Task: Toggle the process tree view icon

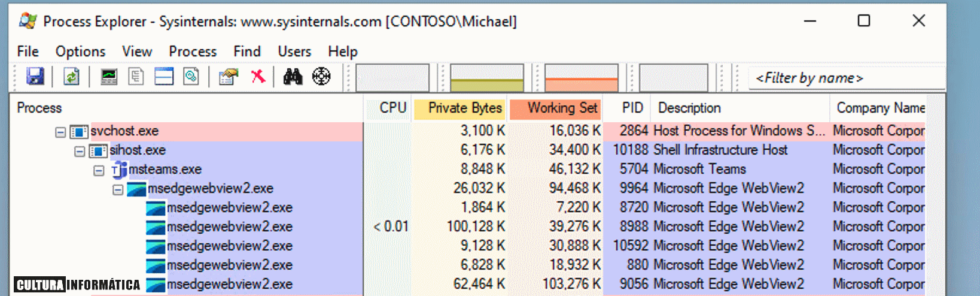Action: [x=136, y=77]
